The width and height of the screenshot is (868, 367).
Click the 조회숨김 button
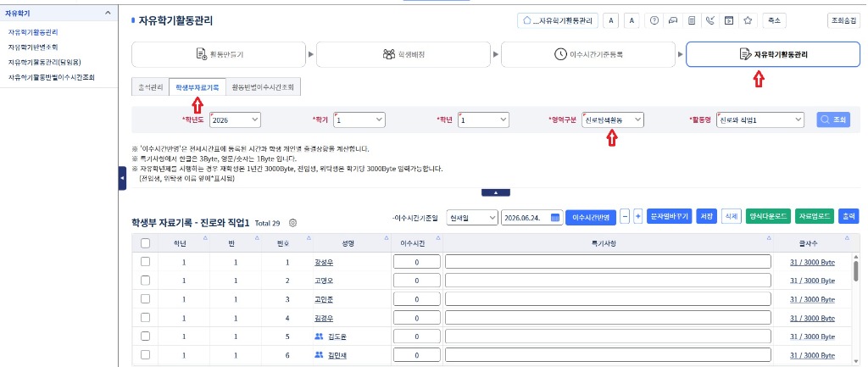pos(843,20)
